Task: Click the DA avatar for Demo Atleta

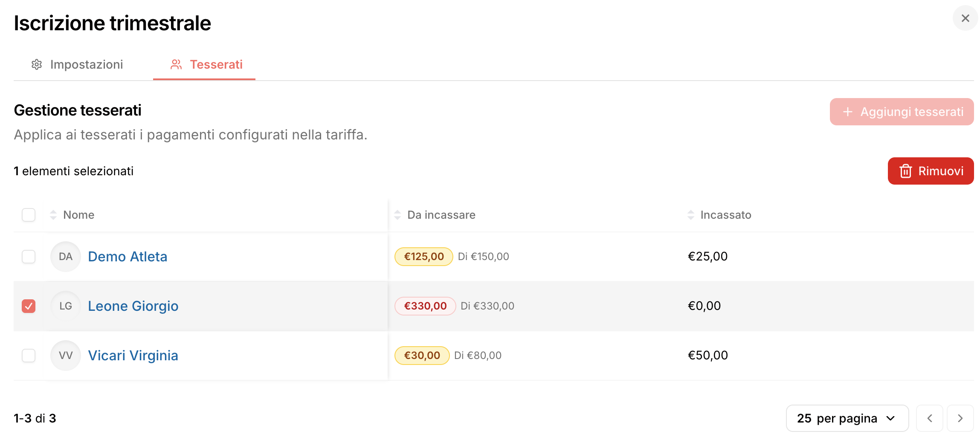Action: [x=66, y=257]
